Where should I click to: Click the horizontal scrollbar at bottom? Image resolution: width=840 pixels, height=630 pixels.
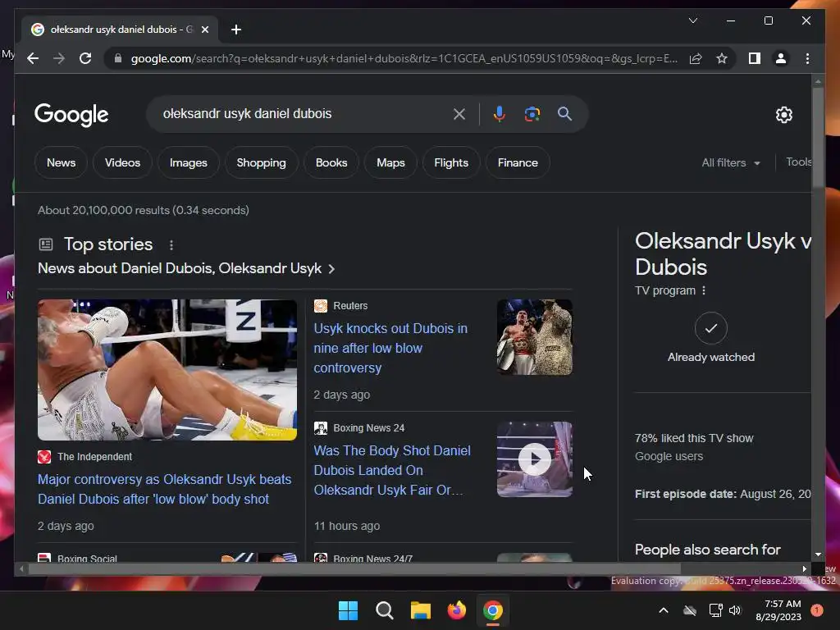(354, 569)
